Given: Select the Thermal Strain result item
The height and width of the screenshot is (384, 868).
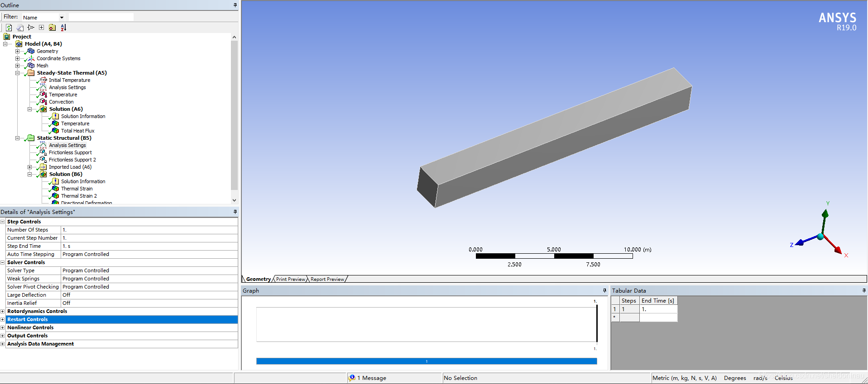Looking at the screenshot, I should click(77, 189).
